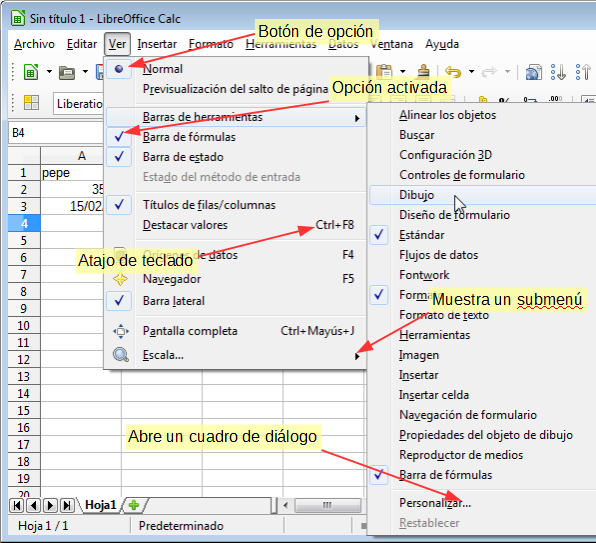
Task: Click the Paste clipboard icon
Action: 384,71
